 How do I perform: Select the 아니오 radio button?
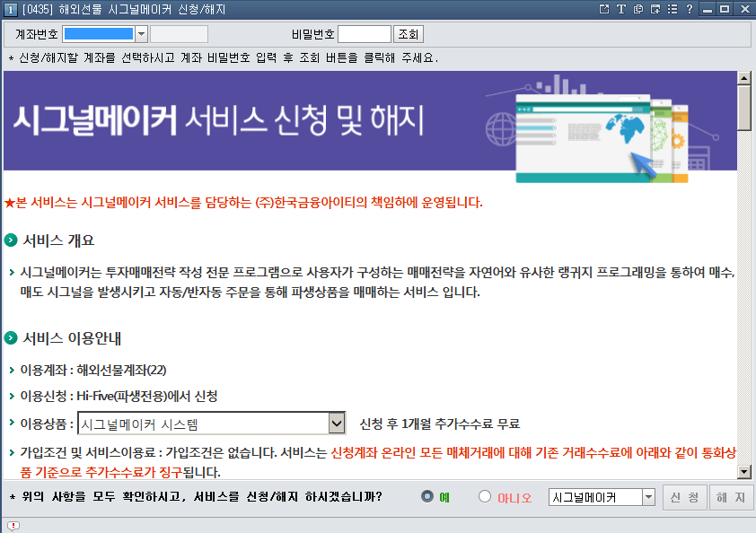[485, 496]
